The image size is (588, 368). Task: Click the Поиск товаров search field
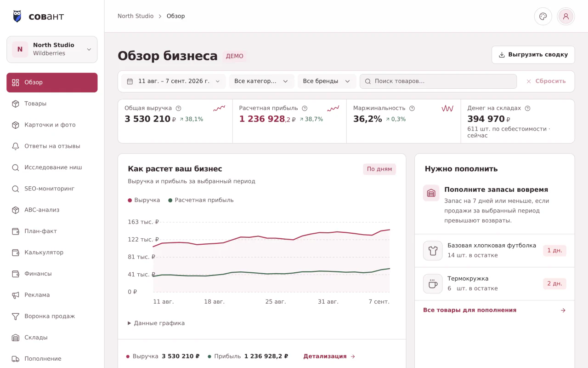(438, 81)
